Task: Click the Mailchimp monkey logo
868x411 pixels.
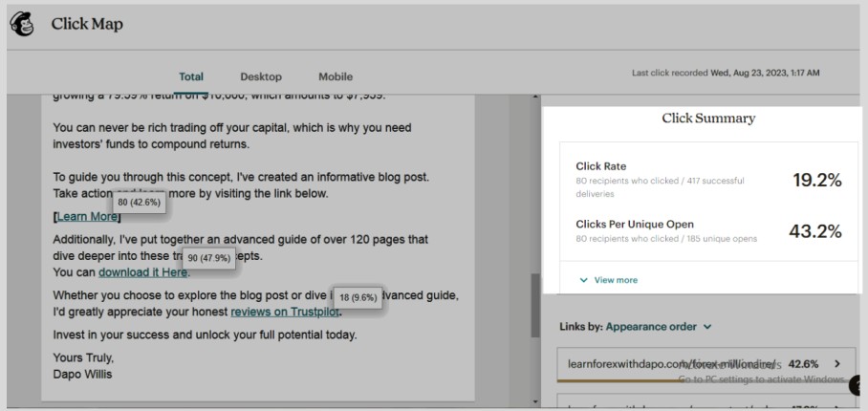Action: (x=22, y=24)
